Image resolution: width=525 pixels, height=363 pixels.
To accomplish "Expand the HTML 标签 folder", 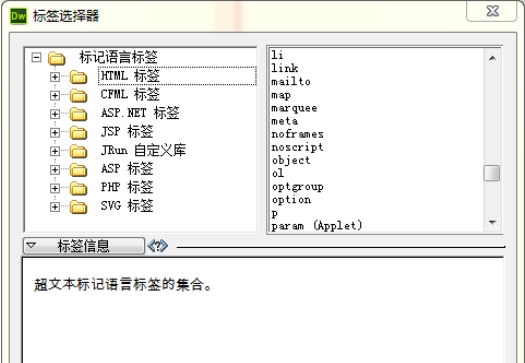I will 55,77.
